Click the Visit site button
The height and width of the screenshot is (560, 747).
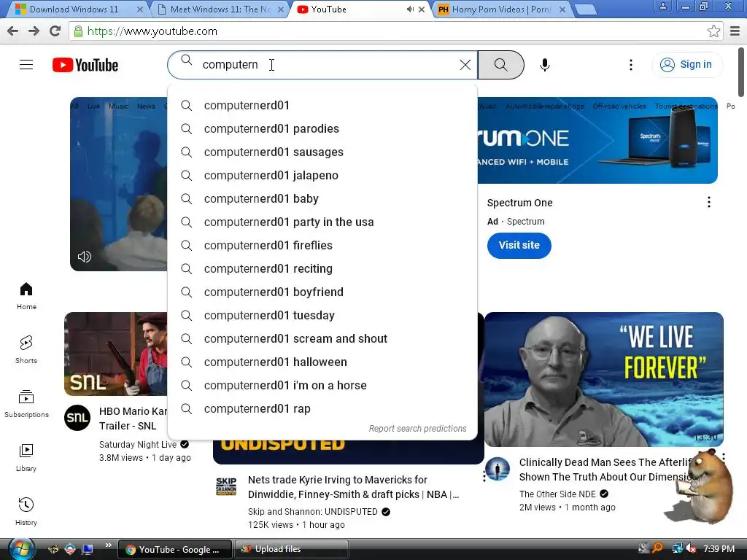(x=519, y=245)
